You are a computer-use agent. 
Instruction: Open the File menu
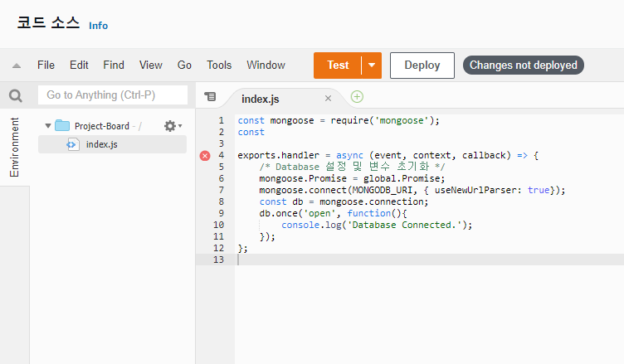click(46, 66)
